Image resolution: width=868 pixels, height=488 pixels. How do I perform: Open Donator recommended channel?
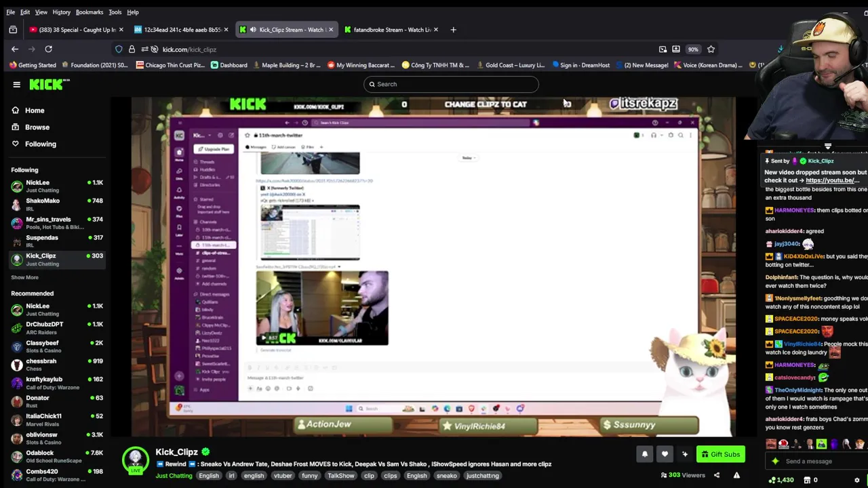pyautogui.click(x=57, y=401)
